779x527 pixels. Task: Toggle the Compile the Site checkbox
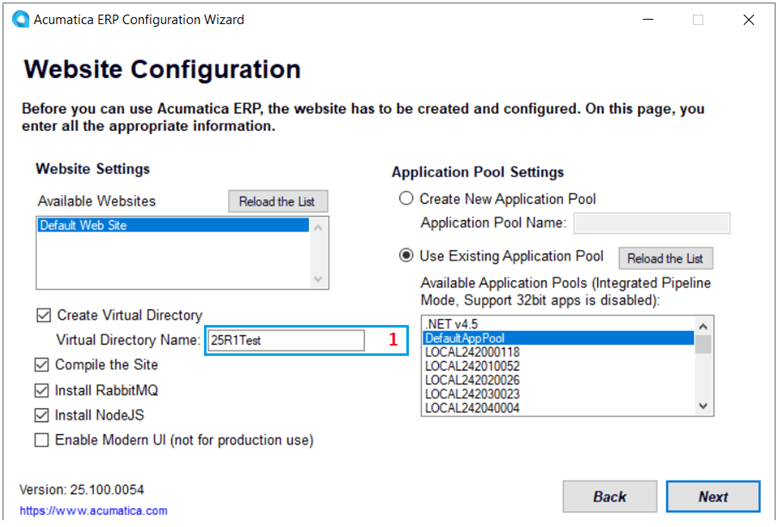click(x=42, y=365)
